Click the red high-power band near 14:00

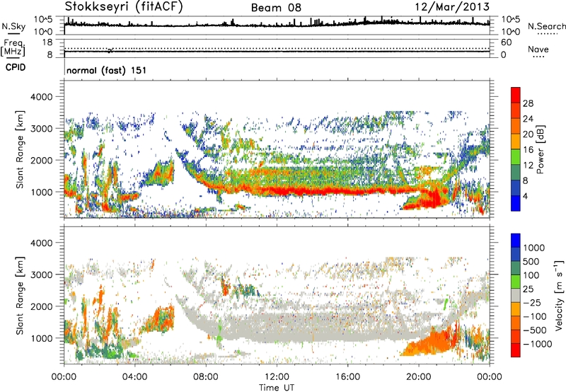pyautogui.click(x=312, y=190)
